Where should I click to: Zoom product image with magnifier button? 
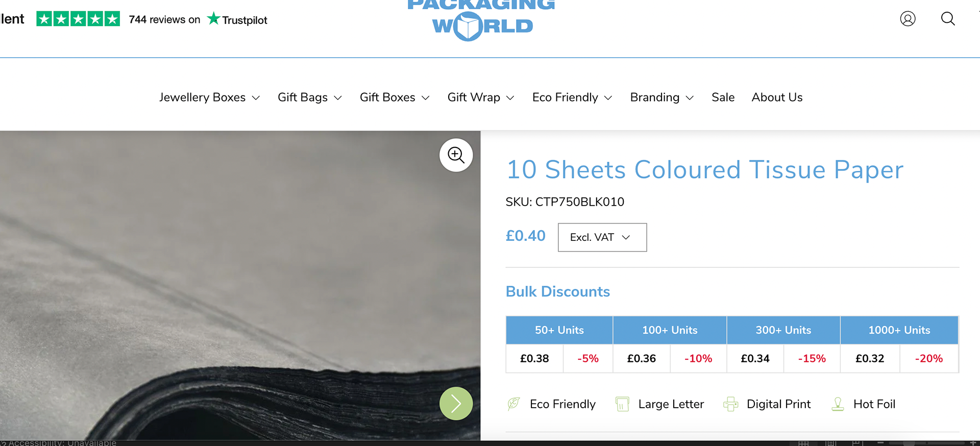pos(456,155)
